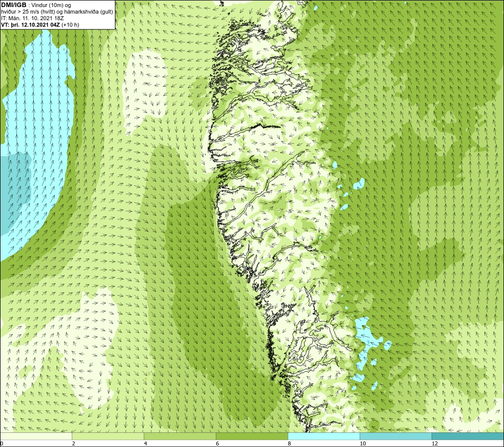The height and width of the screenshot is (447, 504).
Task: Click the 10–12 m/s cyan legend band
Action: pyautogui.click(x=396, y=436)
